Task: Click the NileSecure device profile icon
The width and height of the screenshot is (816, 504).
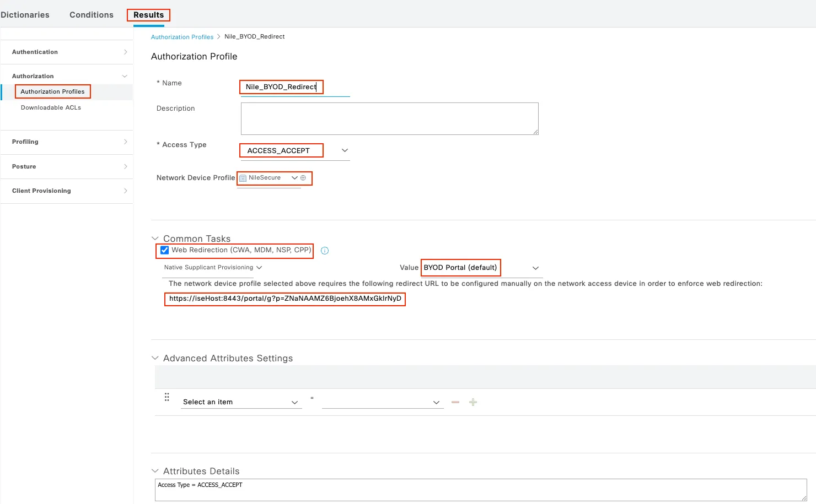Action: [243, 178]
